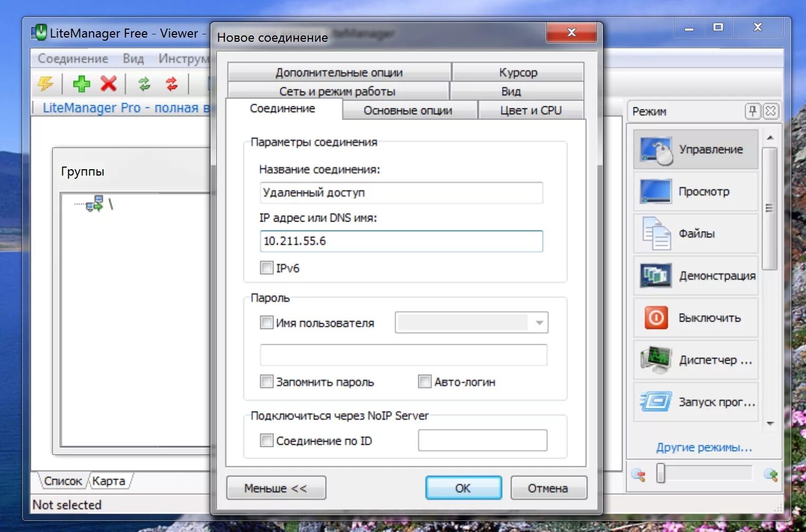This screenshot has height=532, width=806.
Task: Click the lightning bolt connect icon in toolbar
Action: coord(46,84)
